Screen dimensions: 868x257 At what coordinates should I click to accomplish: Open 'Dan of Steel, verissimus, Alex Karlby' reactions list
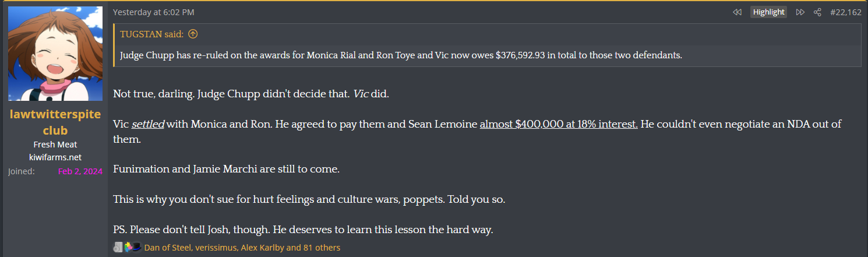click(x=242, y=248)
